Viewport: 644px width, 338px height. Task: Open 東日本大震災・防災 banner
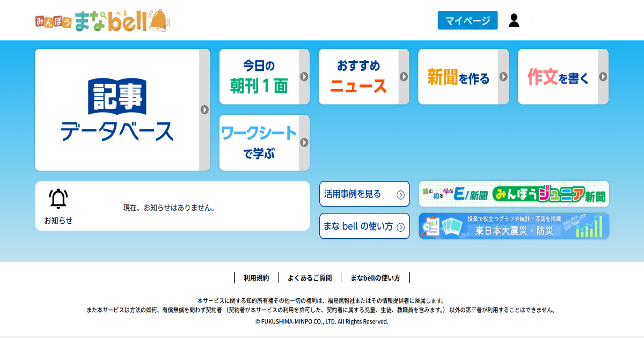[x=514, y=226]
